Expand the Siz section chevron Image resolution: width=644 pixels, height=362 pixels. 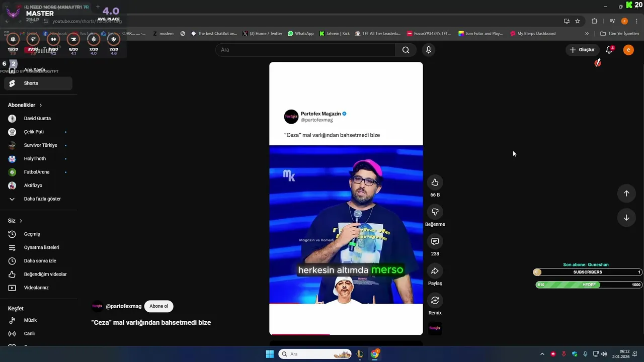tap(21, 221)
